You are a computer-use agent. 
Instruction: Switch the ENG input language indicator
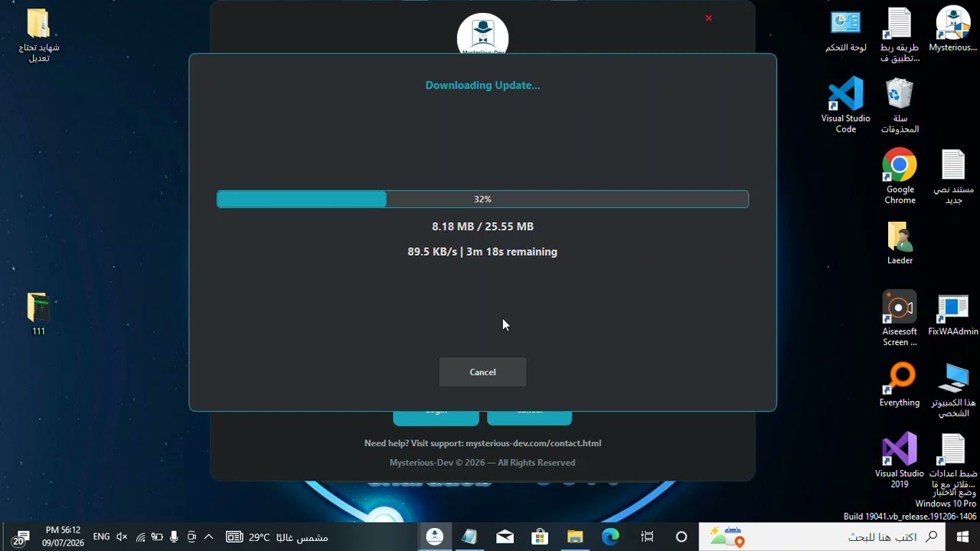[101, 537]
